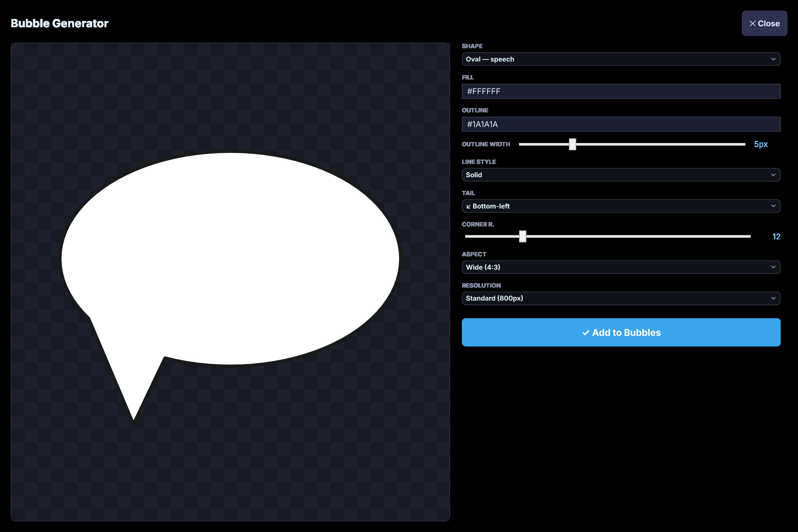The width and height of the screenshot is (798, 532).
Task: Click the Add to Bubbles button
Action: (621, 332)
